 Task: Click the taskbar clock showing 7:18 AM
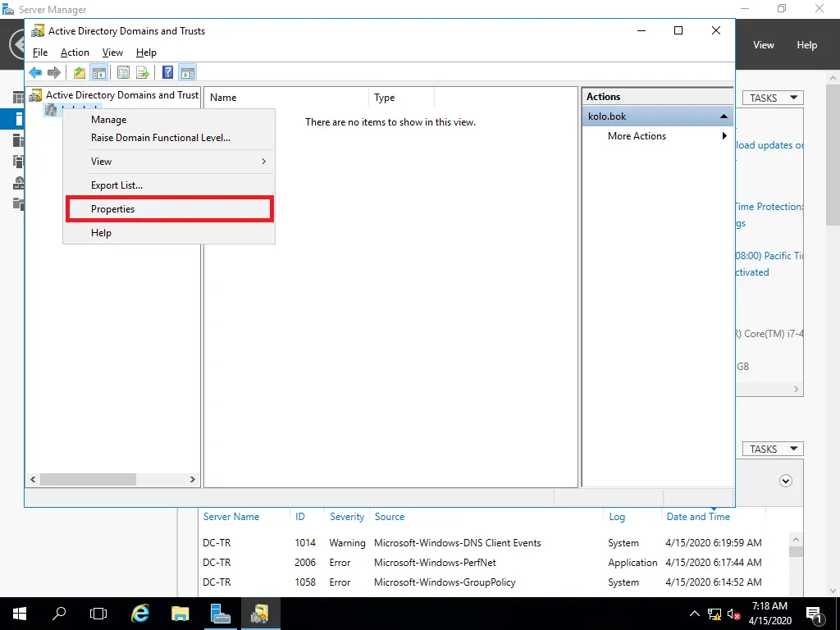769,614
